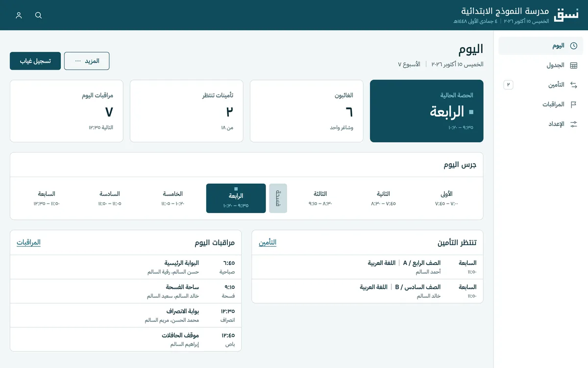Select period السادسة in جرس اليوم
This screenshot has height=368, width=588.
click(x=110, y=198)
